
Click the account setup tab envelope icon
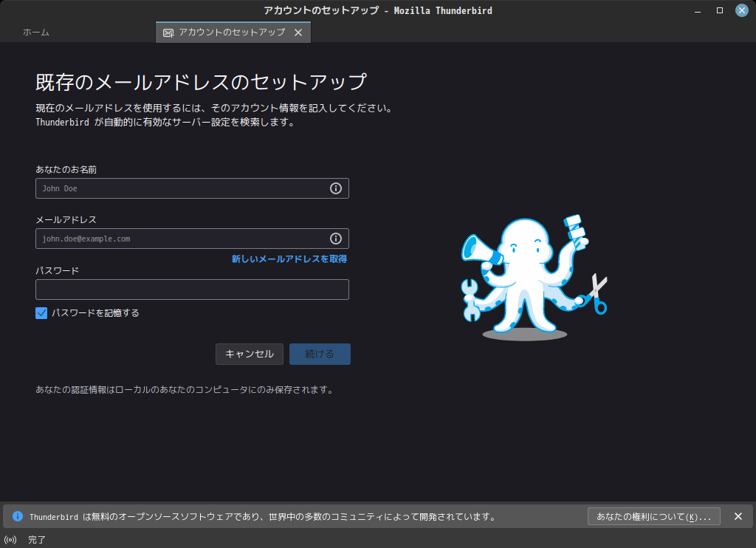(x=168, y=32)
